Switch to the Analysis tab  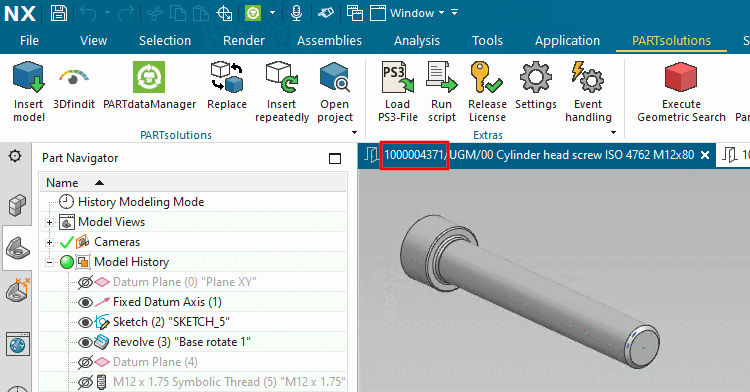click(x=417, y=41)
